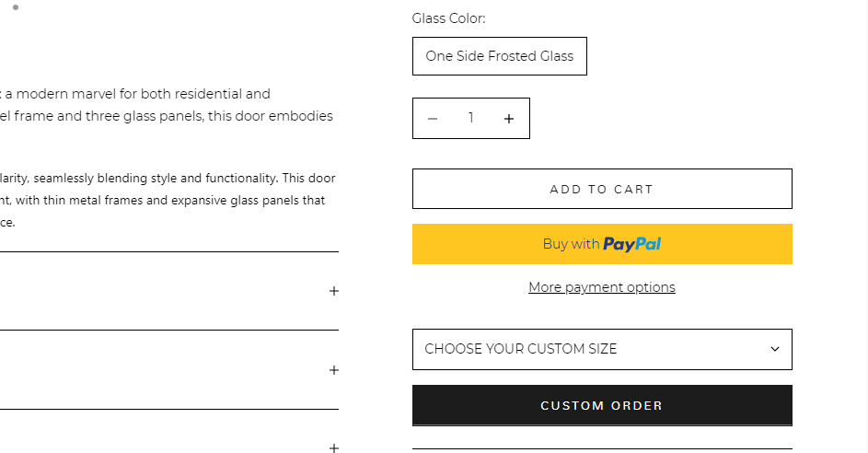868x453 pixels.
Task: Click the custom size chevron arrow
Action: [774, 349]
